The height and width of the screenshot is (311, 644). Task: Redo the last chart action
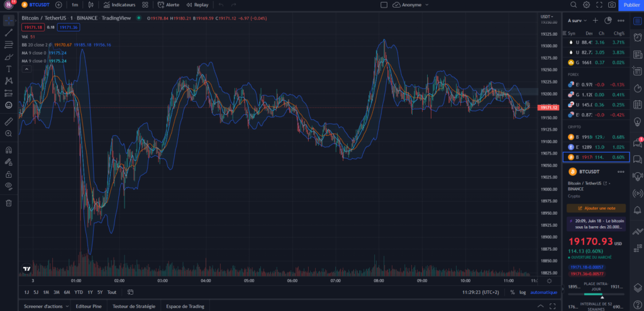(x=233, y=5)
